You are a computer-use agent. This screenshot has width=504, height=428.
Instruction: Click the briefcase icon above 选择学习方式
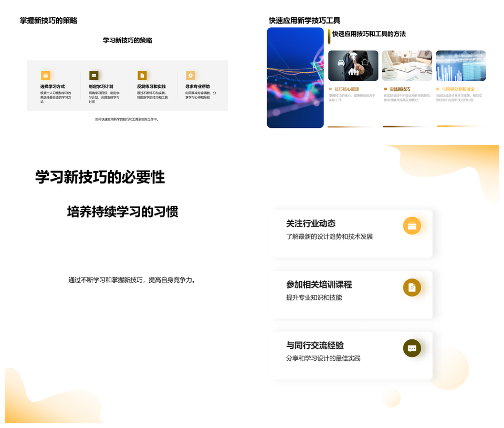coord(46,76)
